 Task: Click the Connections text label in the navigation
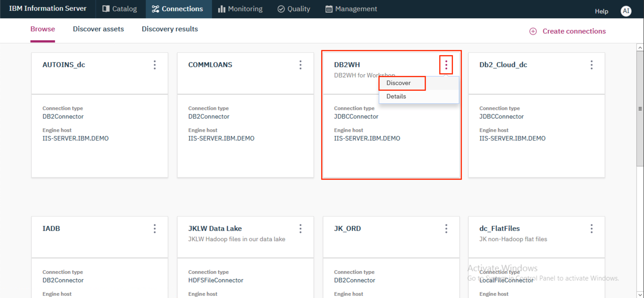click(x=182, y=9)
